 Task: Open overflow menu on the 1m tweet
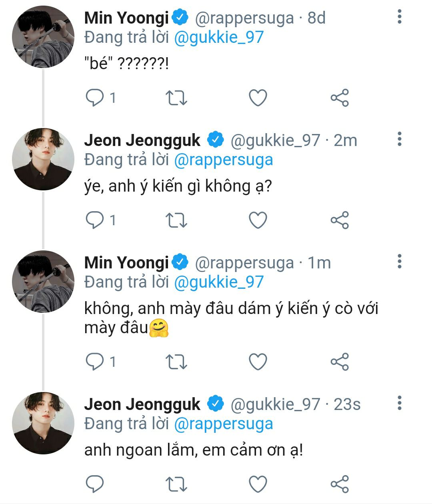(399, 262)
